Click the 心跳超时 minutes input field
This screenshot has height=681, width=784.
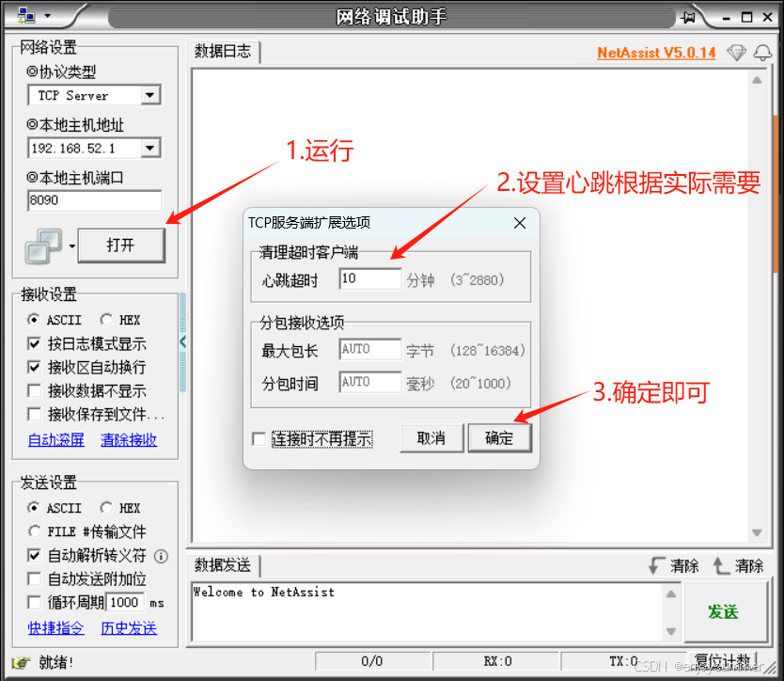click(x=370, y=278)
